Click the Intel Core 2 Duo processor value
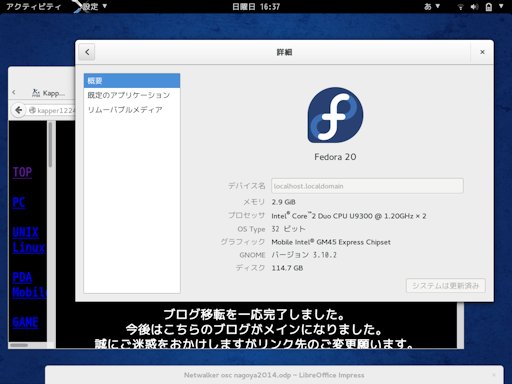512x384 pixels. click(349, 216)
